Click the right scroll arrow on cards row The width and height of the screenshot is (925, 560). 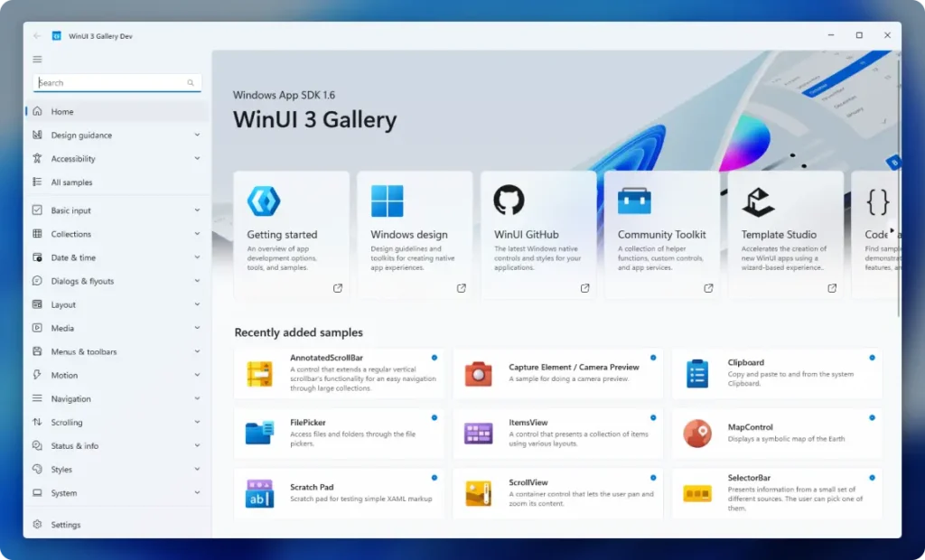point(892,230)
